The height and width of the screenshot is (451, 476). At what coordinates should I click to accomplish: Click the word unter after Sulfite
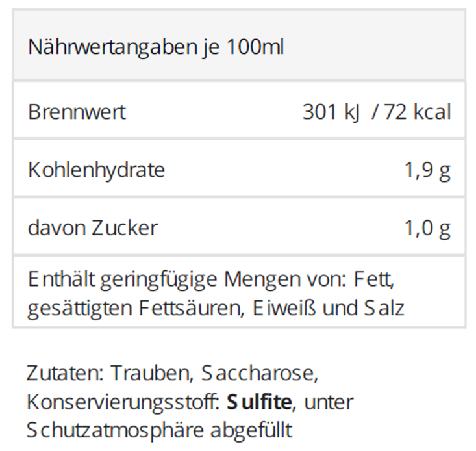(x=329, y=402)
